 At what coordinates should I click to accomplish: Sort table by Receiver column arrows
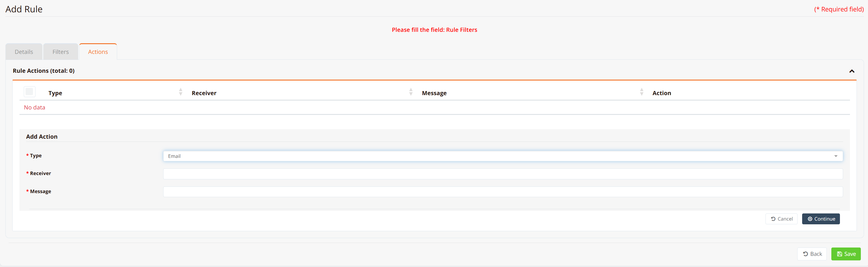[411, 92]
